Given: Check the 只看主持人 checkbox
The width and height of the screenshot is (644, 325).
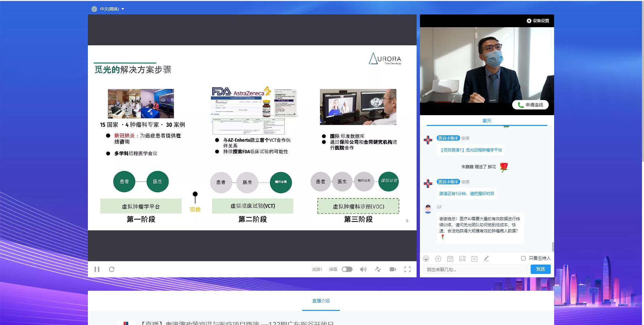Looking at the screenshot, I should (523, 258).
